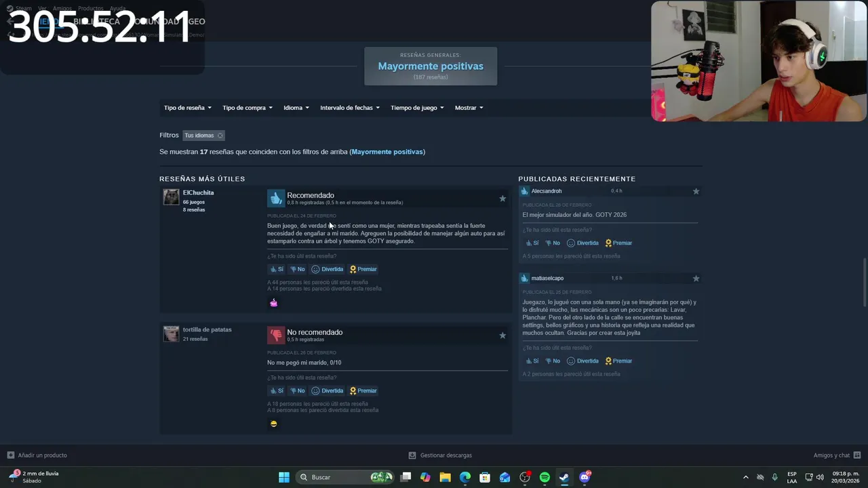Open the tortilla de patatas profile link
This screenshot has height=488, width=868.
pos(207,329)
